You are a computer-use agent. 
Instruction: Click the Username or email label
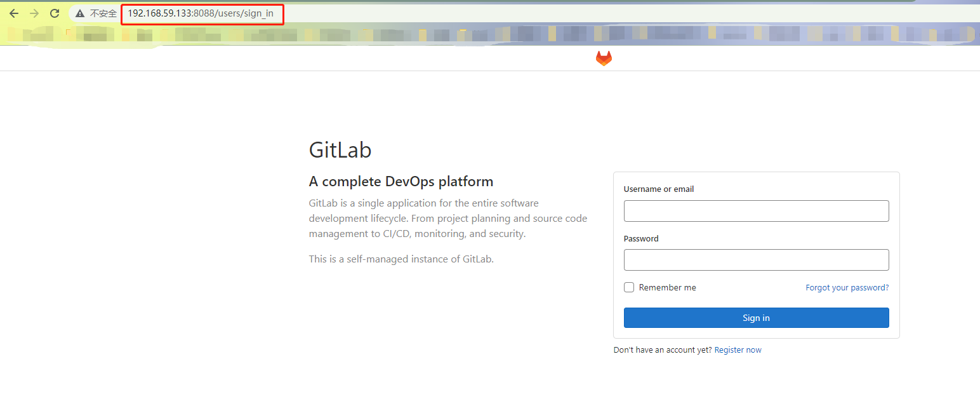click(658, 189)
